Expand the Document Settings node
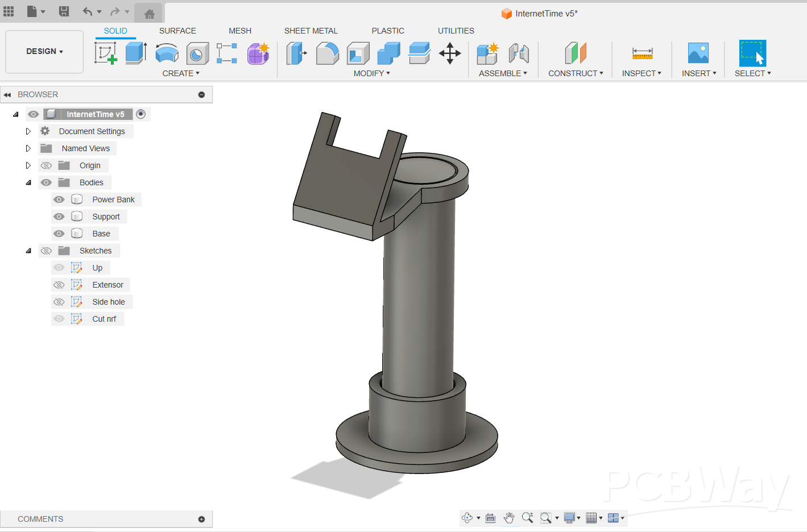This screenshot has width=807, height=532. coord(28,131)
